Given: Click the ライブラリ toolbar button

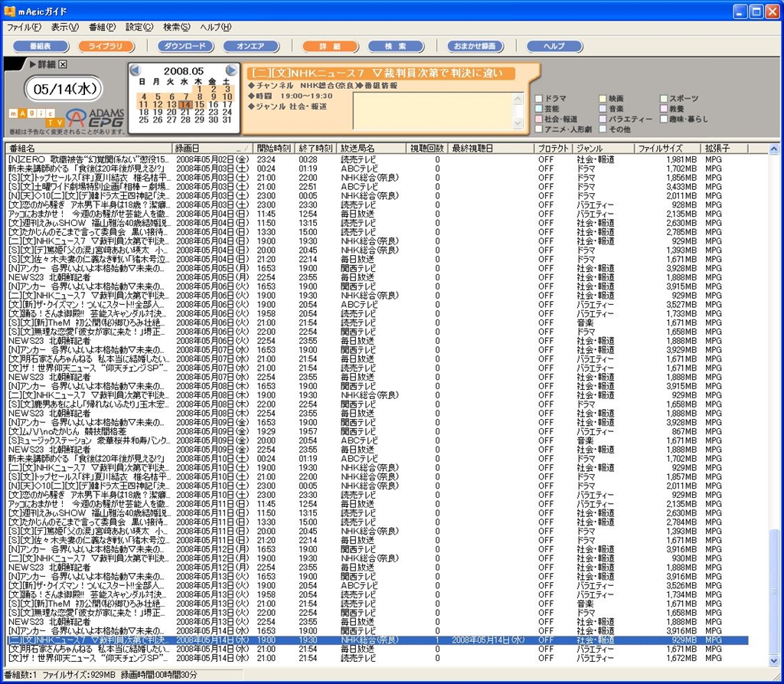Looking at the screenshot, I should point(106,46).
